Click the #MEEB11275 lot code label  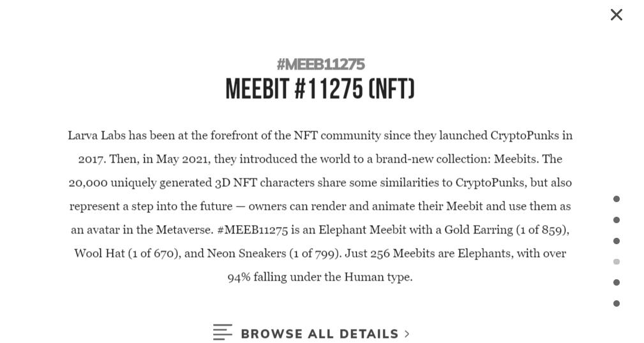(320, 64)
